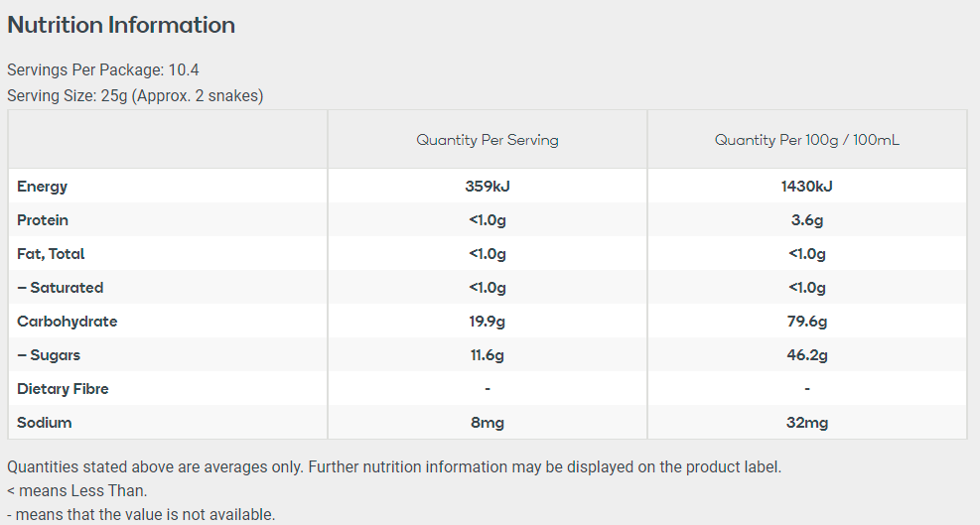Click the 359kJ energy per serving value
Image resolution: width=980 pixels, height=525 pixels.
pyautogui.click(x=488, y=187)
